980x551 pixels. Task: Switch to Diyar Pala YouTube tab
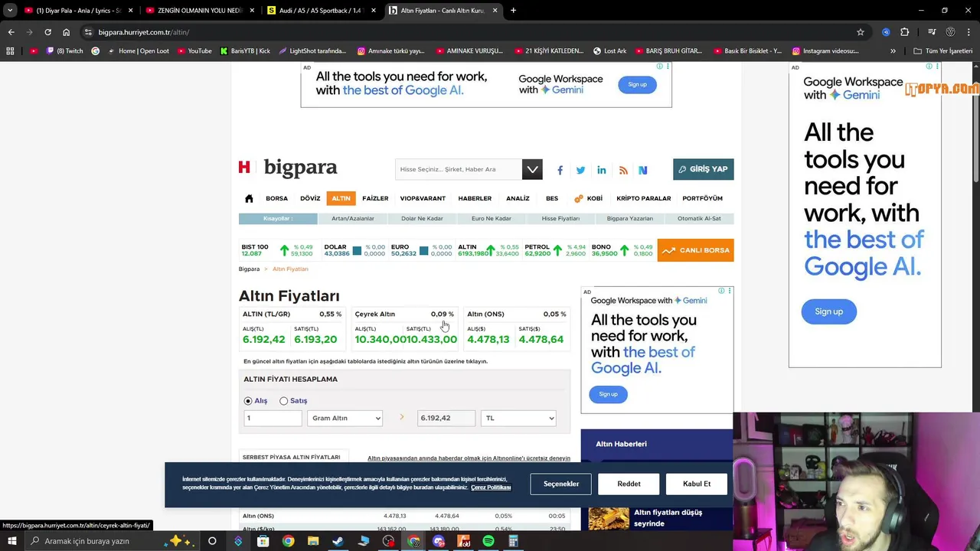[x=78, y=11]
